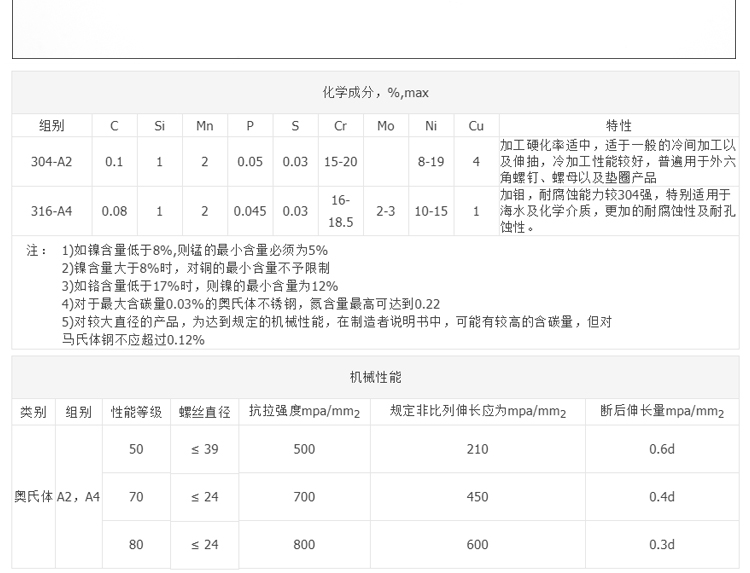Click note 4 about 奥氏体不锈钢
This screenshot has height=573, width=750.
pos(250,304)
